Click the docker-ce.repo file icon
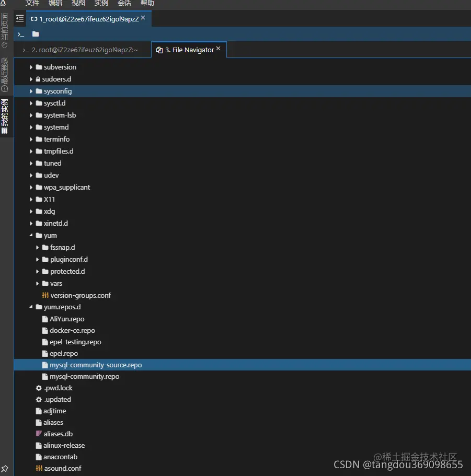471x476 pixels. [x=45, y=331]
